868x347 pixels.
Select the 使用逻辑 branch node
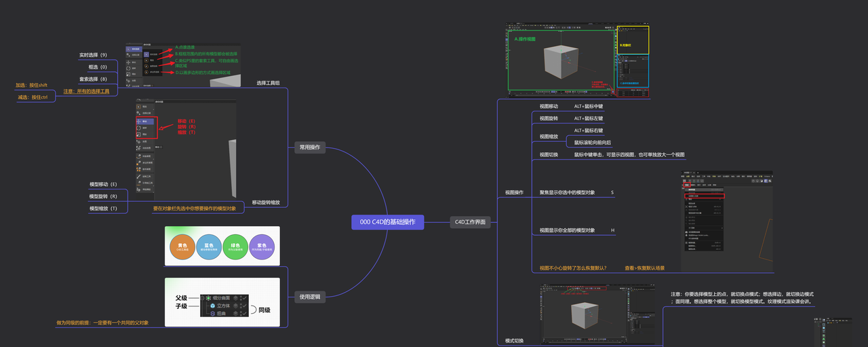pyautogui.click(x=311, y=297)
